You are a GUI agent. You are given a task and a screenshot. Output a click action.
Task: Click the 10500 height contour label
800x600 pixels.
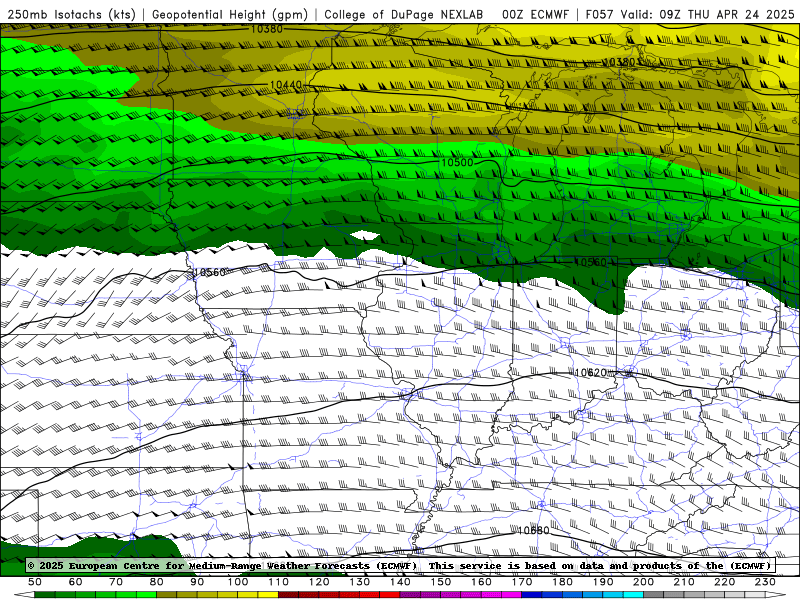(x=457, y=162)
